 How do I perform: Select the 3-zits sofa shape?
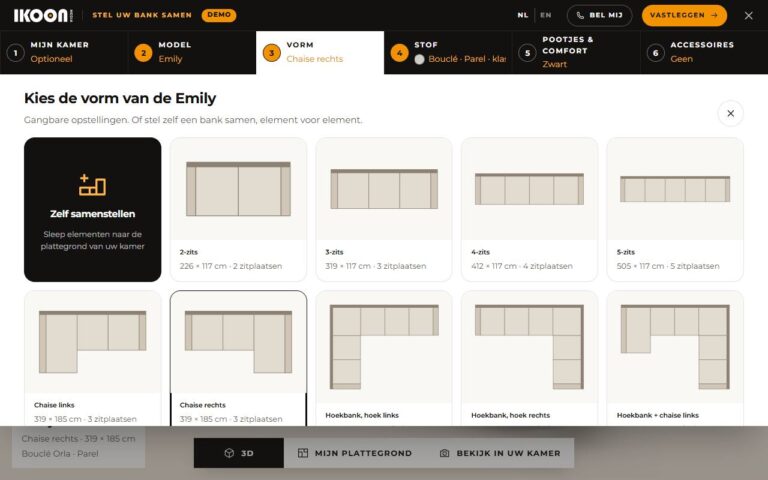384,209
